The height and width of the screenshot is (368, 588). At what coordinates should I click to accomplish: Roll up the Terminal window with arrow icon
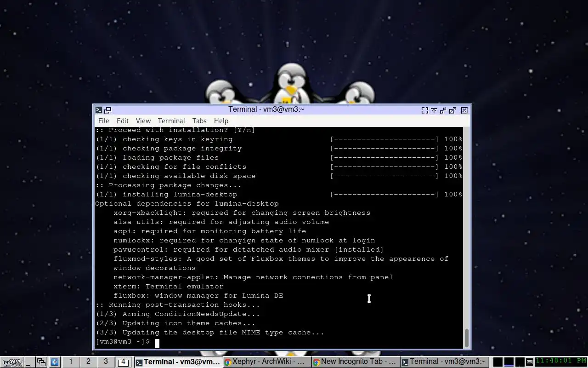[434, 110]
